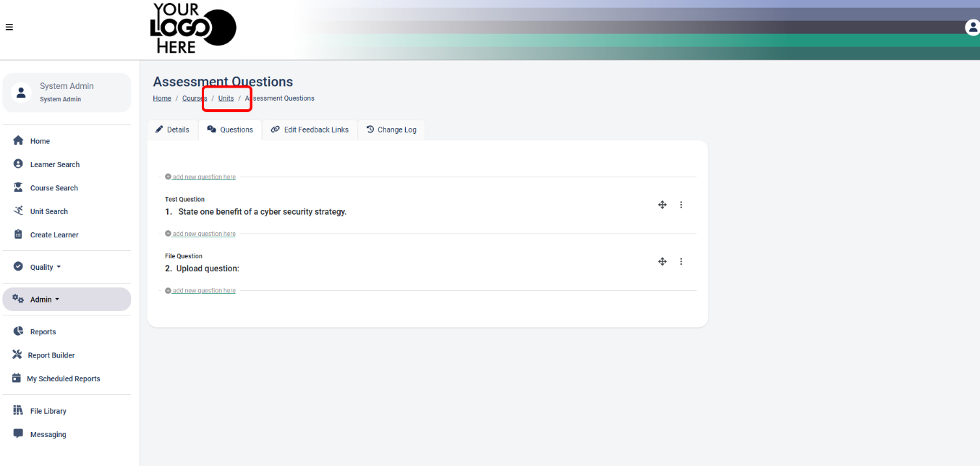Click the plus icon below Upload question
This screenshot has height=466, width=980.
coord(168,291)
